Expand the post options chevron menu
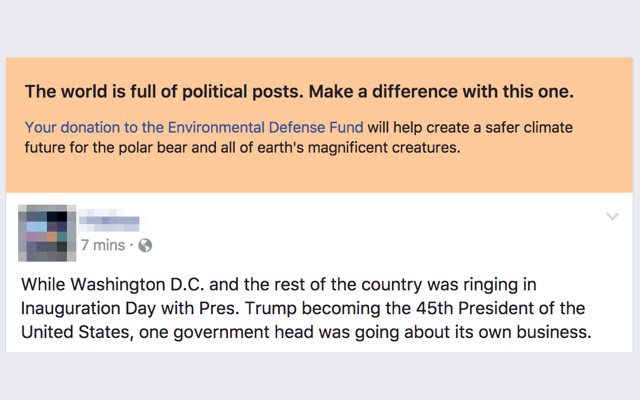This screenshot has height=400, width=640. [x=612, y=217]
